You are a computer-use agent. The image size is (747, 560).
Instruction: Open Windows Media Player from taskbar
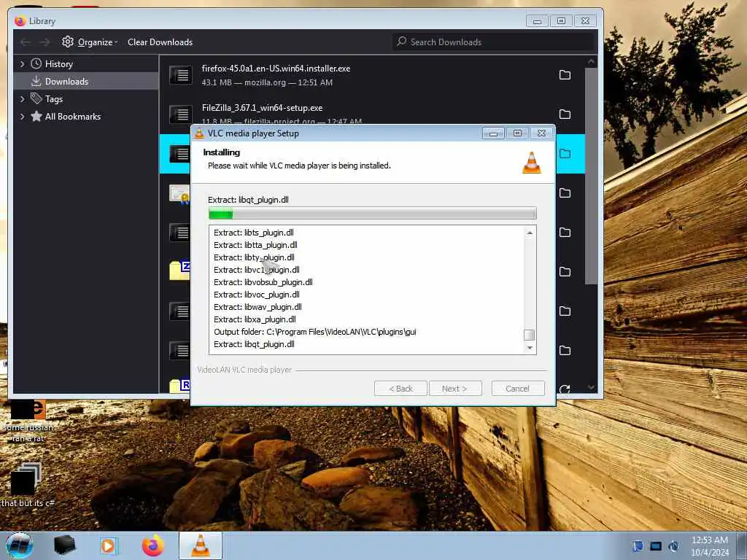pyautogui.click(x=109, y=545)
